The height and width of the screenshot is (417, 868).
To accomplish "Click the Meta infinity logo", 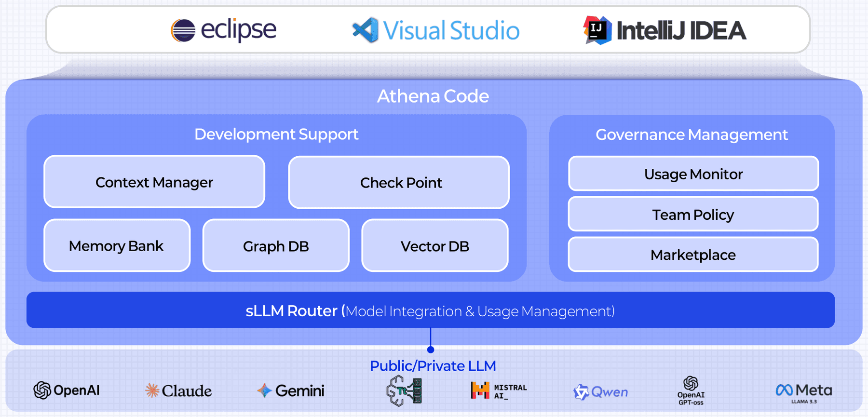I will (x=784, y=390).
